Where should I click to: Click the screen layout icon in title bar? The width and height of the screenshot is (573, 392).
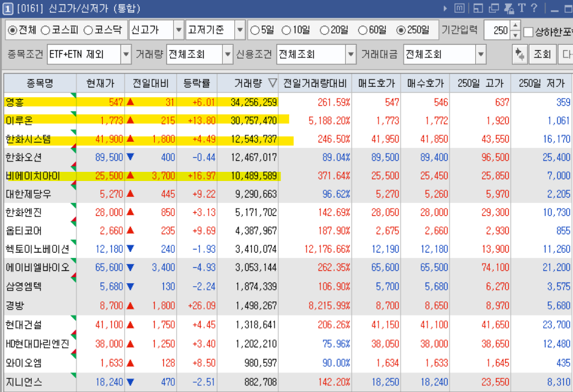(478, 8)
